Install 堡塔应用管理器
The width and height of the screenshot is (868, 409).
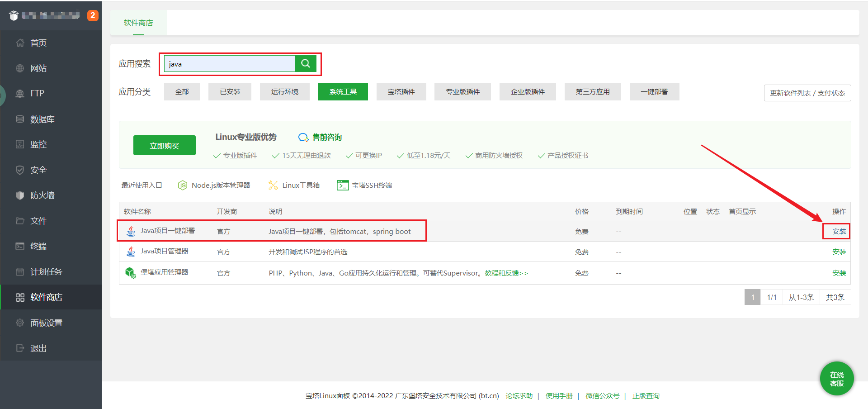point(839,273)
